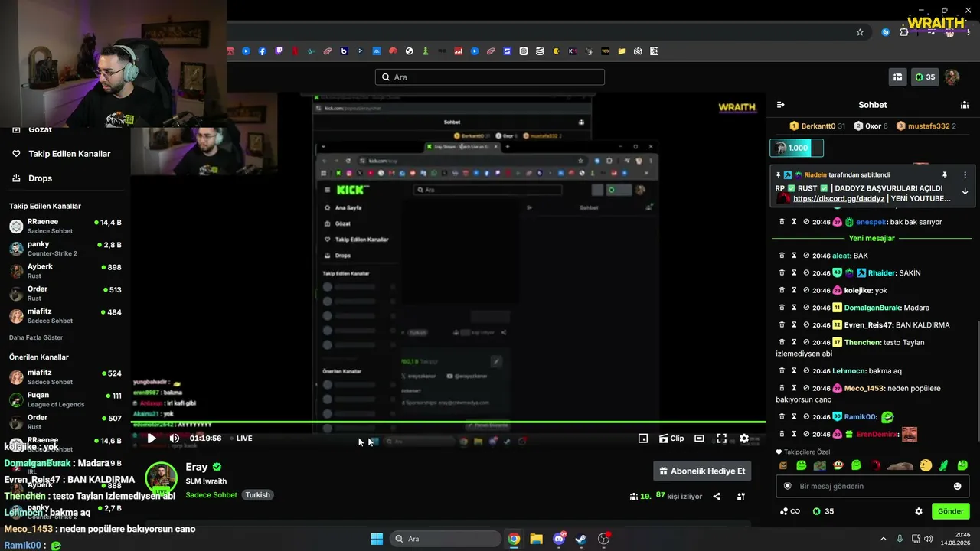Viewport: 980px width, 551px height.
Task: Enter fullscreen video mode
Action: pyautogui.click(x=721, y=439)
